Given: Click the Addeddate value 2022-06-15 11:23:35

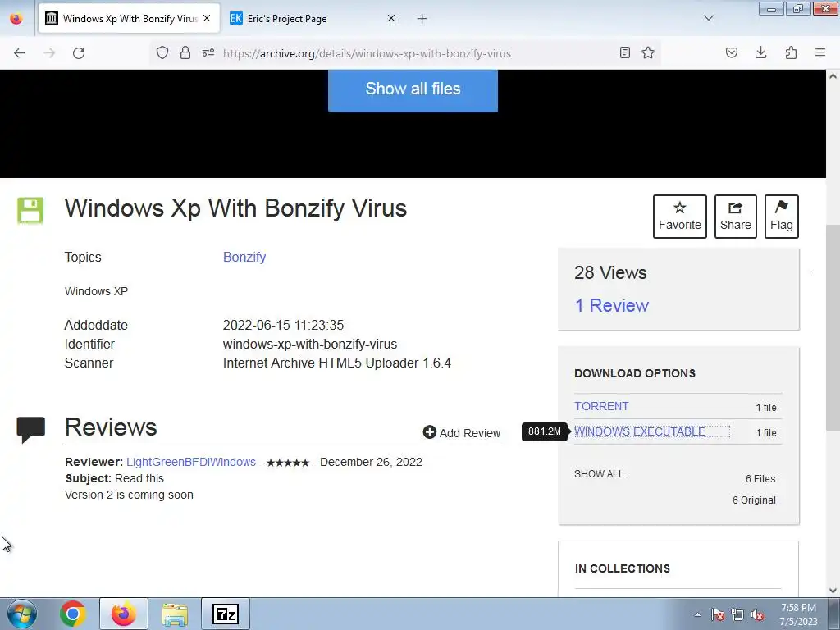Looking at the screenshot, I should pyautogui.click(x=283, y=325).
